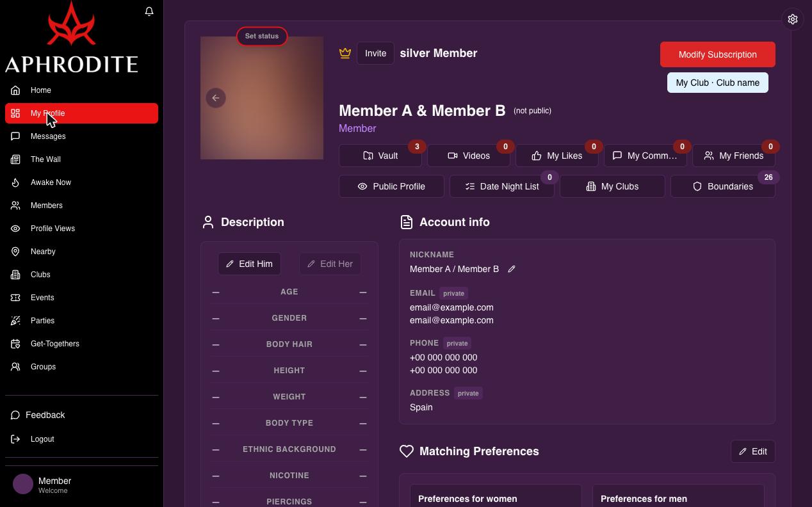
Task: Click the Aphrodite logo
Action: tap(72, 37)
